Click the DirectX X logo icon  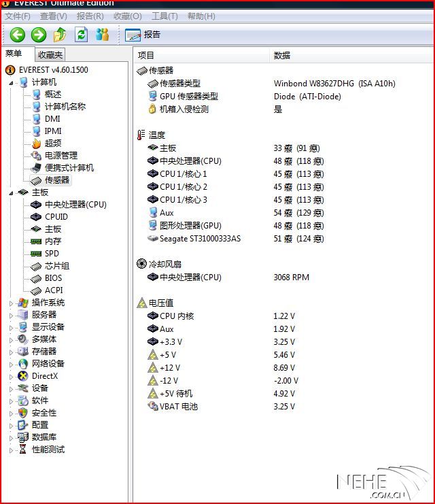coord(23,375)
